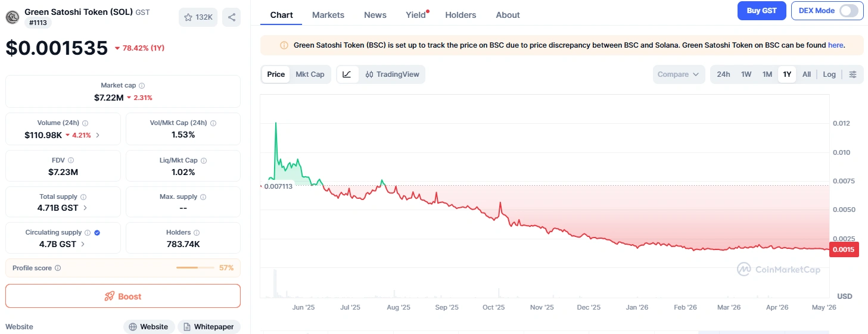868x334 pixels.
Task: Click the 783.74K holders value
Action: click(183, 244)
